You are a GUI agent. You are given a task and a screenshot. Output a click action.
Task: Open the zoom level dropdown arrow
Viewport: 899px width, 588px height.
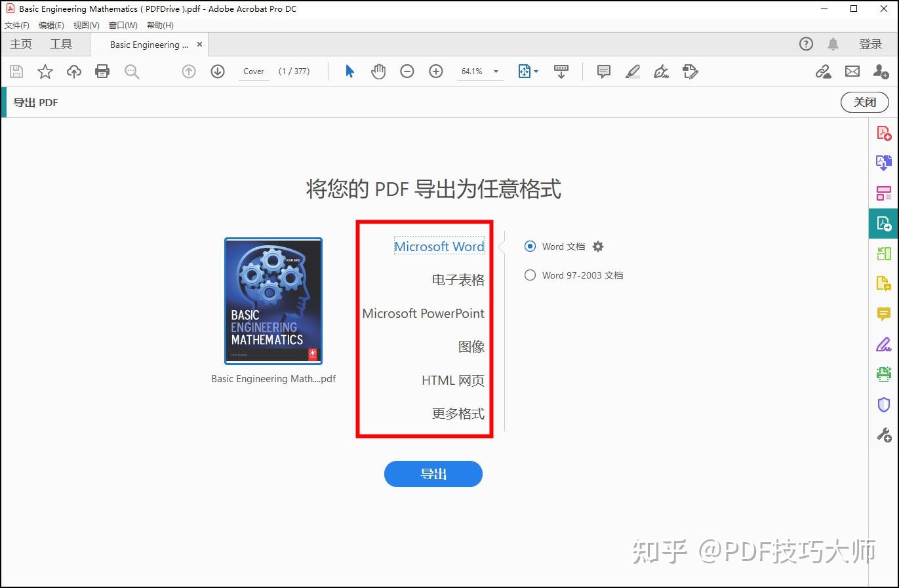point(496,71)
